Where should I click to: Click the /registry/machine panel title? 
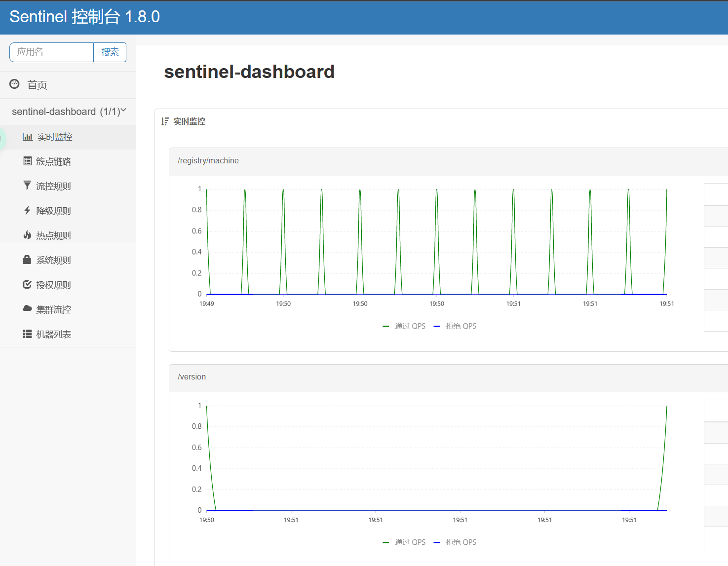(208, 161)
